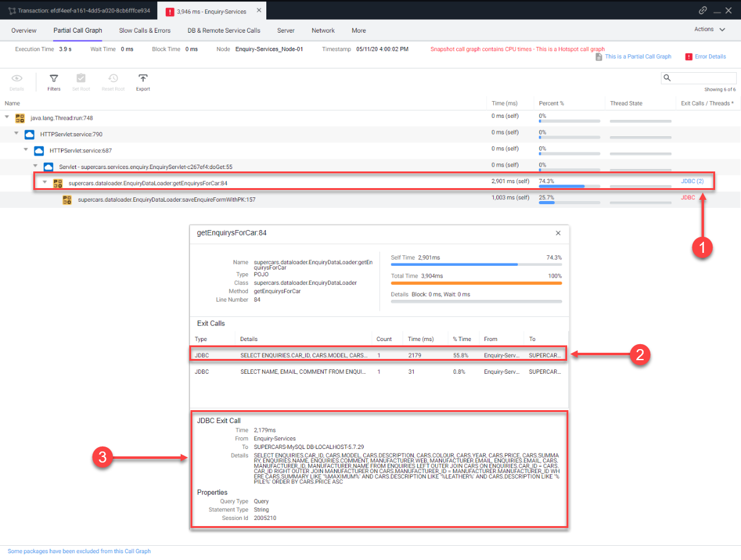Viewport: 741px width, 560px height.
Task: Close the getEnquirysForCar:84 details popup
Action: tap(558, 233)
